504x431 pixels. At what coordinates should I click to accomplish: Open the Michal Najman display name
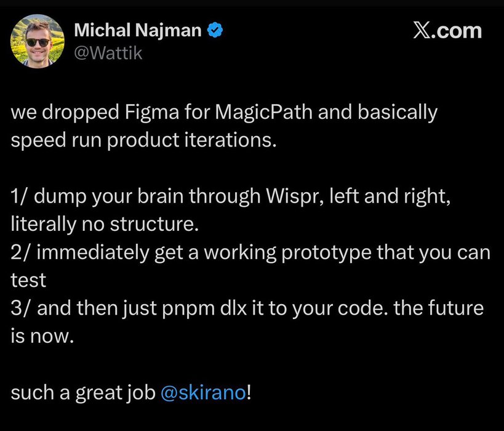(136, 31)
